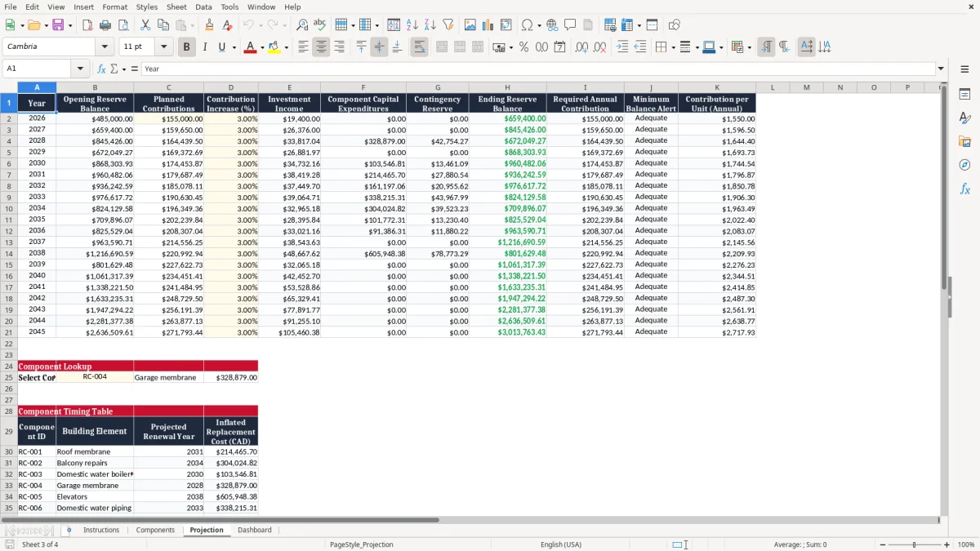Insert a hyperlink
The height and width of the screenshot is (551, 980).
pos(552,25)
